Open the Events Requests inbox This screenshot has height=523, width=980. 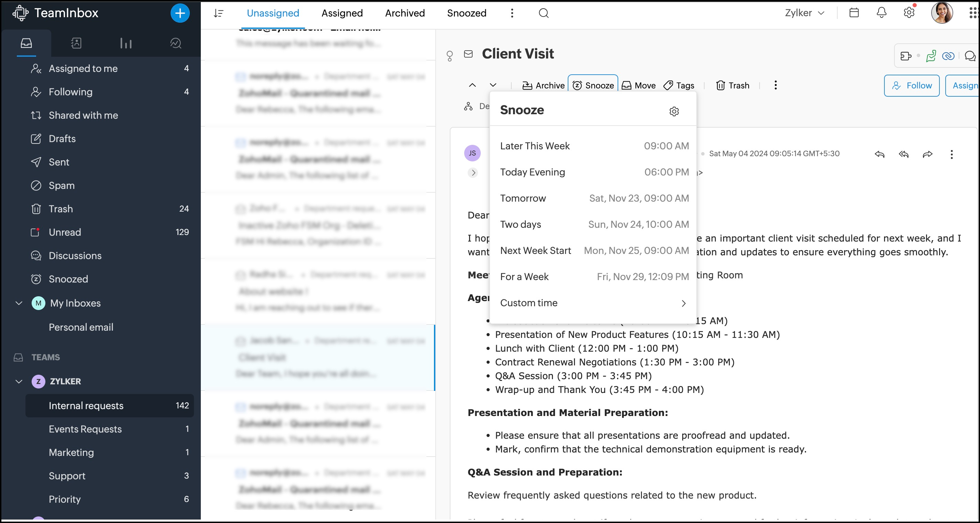[x=85, y=429]
